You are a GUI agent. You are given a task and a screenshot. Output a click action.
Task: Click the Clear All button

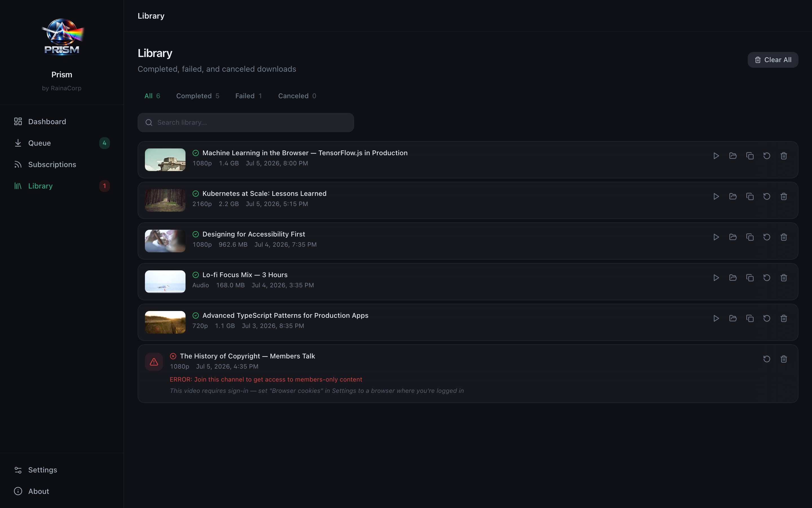pyautogui.click(x=773, y=60)
